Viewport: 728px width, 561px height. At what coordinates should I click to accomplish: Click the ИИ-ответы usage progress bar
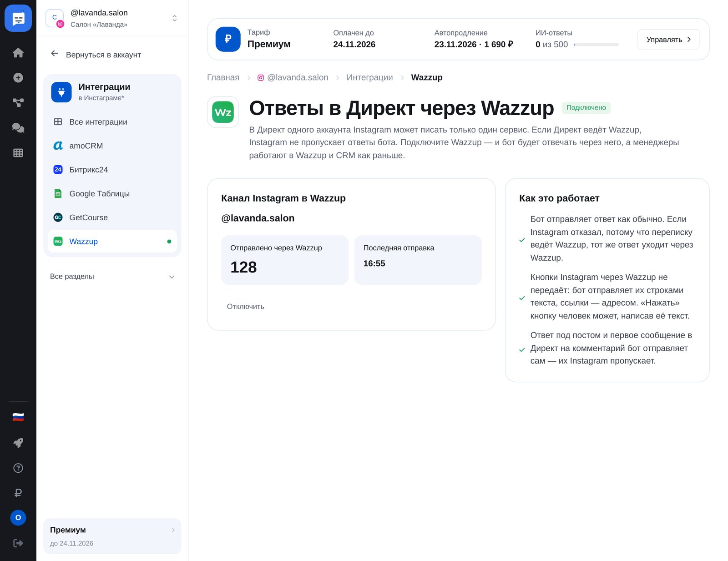596,45
